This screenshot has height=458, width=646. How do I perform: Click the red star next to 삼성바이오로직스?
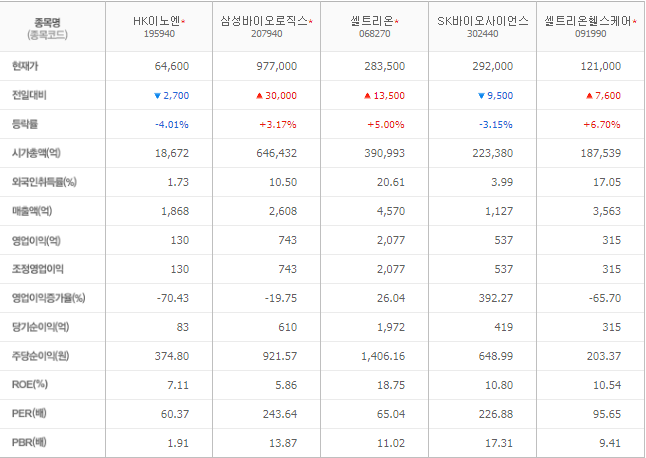point(311,21)
